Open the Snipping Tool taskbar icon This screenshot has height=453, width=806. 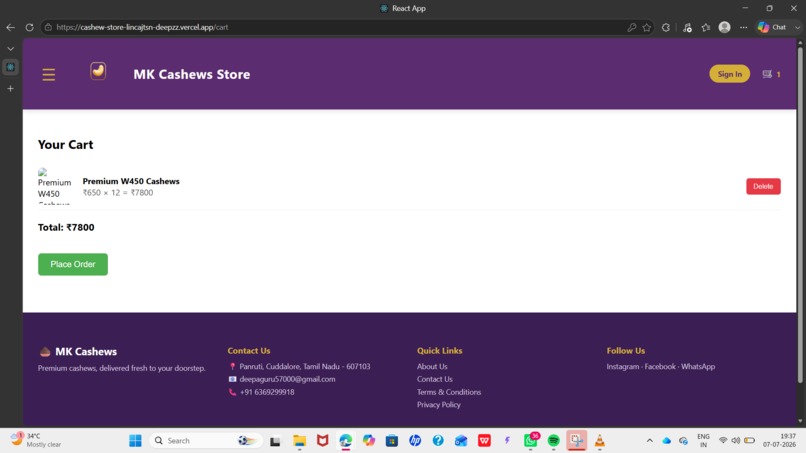(x=577, y=441)
